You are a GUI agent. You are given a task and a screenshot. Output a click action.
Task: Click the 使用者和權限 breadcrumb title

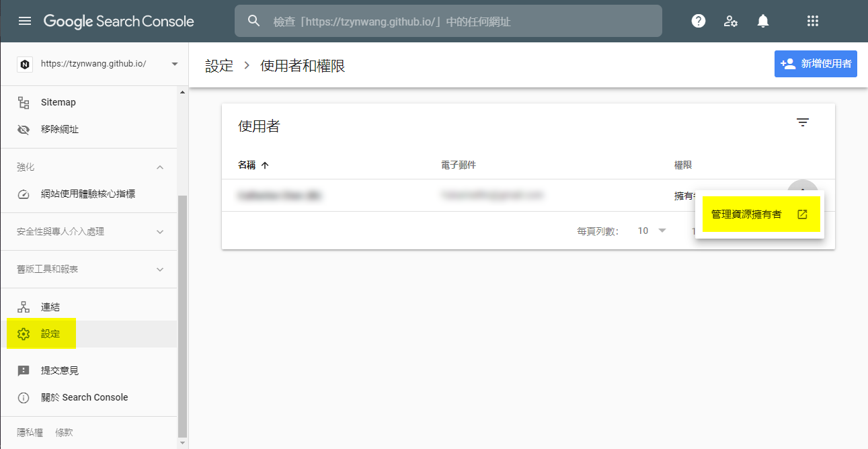tap(303, 66)
